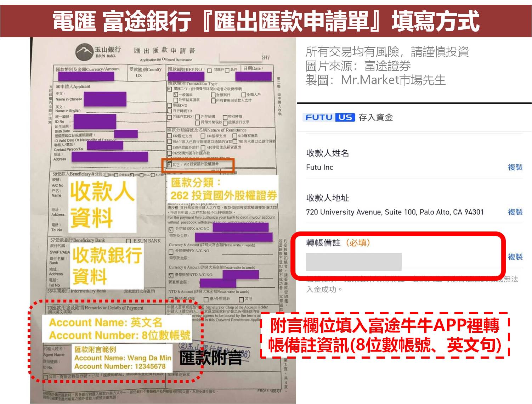The height and width of the screenshot is (404, 532).
Task: Click the 製圖：Mr.Market市場先生 credit text
Action: 375,80
